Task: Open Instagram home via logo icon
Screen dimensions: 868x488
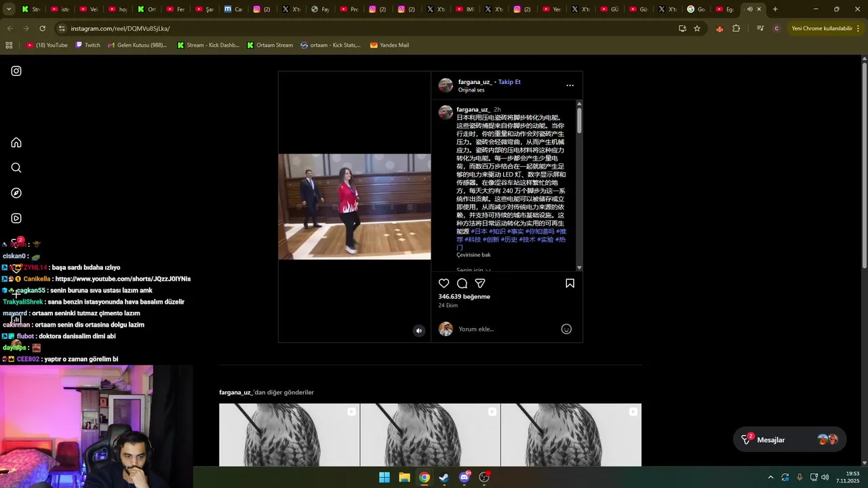Action: pyautogui.click(x=16, y=71)
